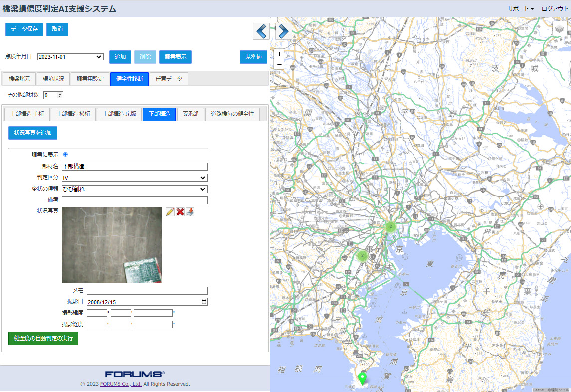Open the map layers control
The image size is (571, 392).
click(x=560, y=29)
